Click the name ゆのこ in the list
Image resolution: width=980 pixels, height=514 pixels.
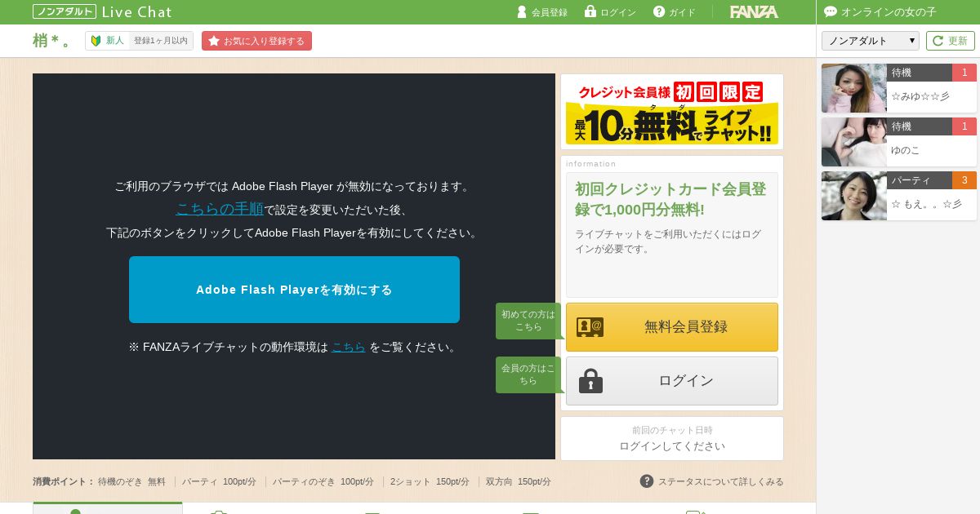pyautogui.click(x=906, y=150)
